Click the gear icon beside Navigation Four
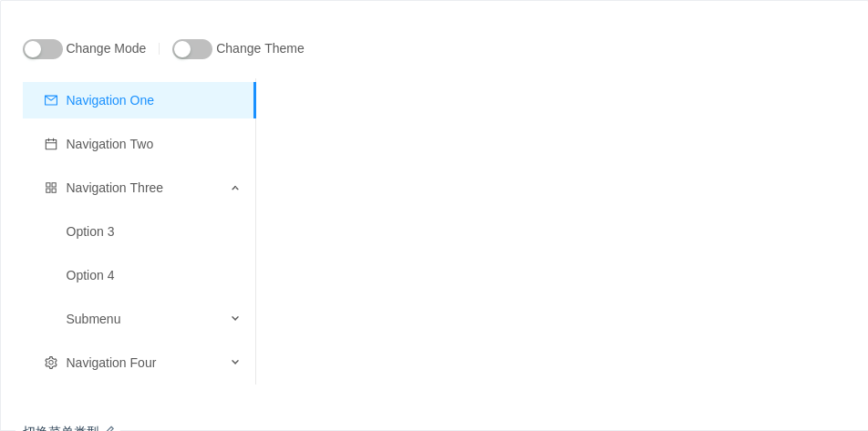Viewport: 868px width, 431px height. [51, 363]
